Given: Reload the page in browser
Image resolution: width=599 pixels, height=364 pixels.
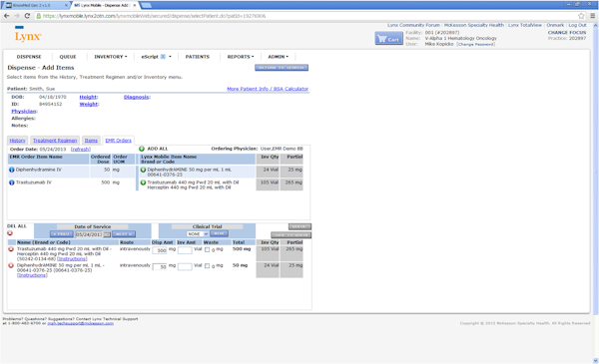Looking at the screenshot, I should pos(27,16).
